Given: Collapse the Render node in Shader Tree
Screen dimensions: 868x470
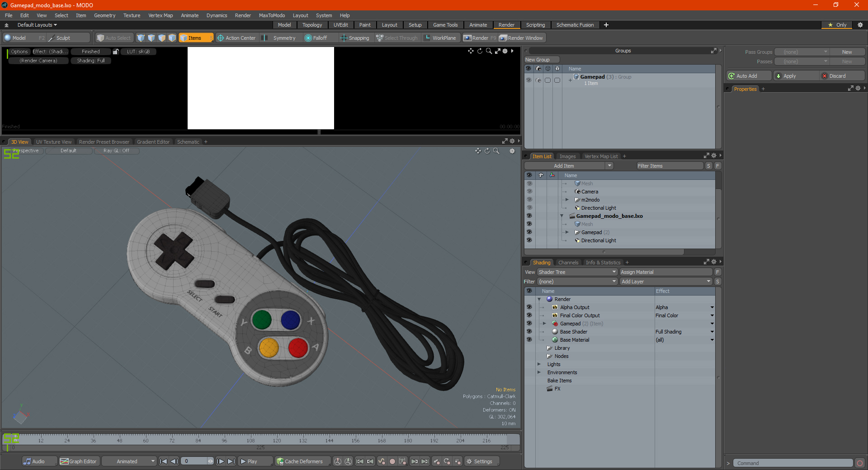Looking at the screenshot, I should tap(539, 299).
